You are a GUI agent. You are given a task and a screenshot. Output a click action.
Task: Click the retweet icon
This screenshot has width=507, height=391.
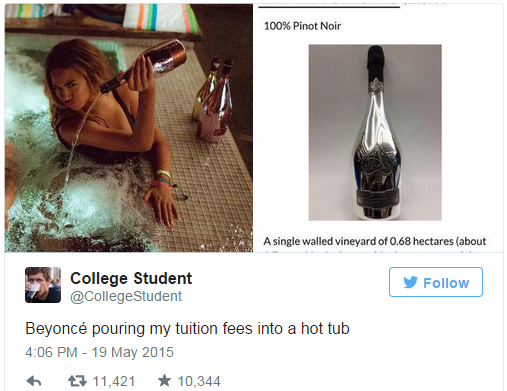click(77, 381)
